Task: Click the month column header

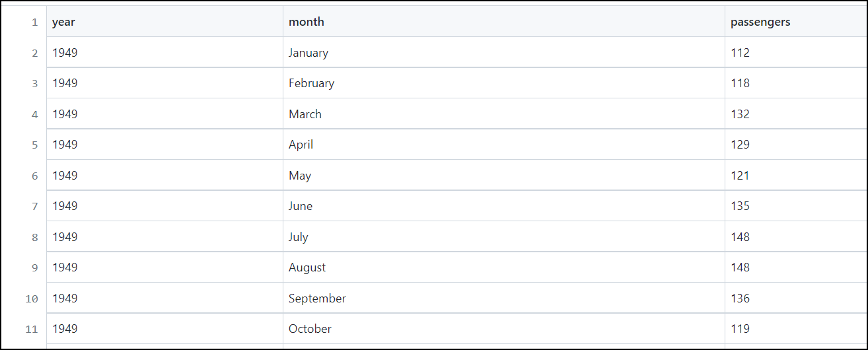Action: coord(307,22)
